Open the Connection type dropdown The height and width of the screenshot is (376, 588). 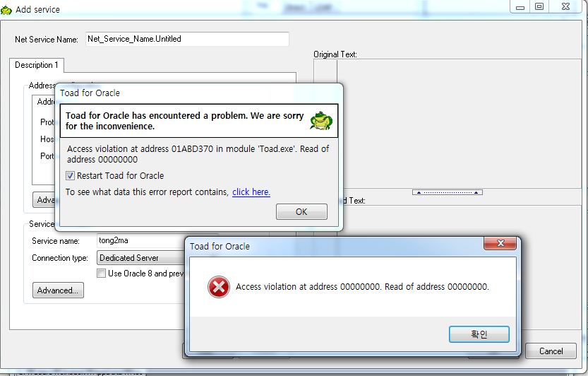(142, 258)
